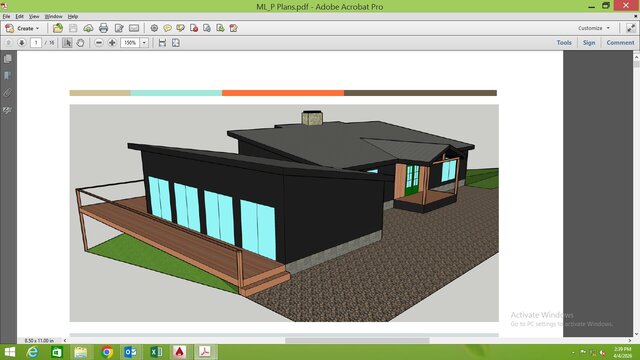This screenshot has height=360, width=640.
Task: Open the View menu
Action: 34,16
